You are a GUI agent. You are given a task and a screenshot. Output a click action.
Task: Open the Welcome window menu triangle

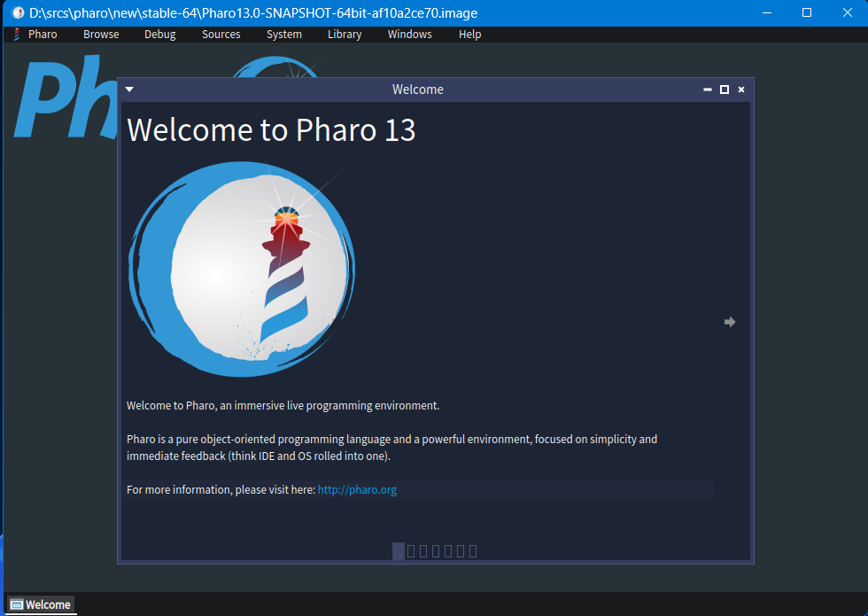pos(128,89)
